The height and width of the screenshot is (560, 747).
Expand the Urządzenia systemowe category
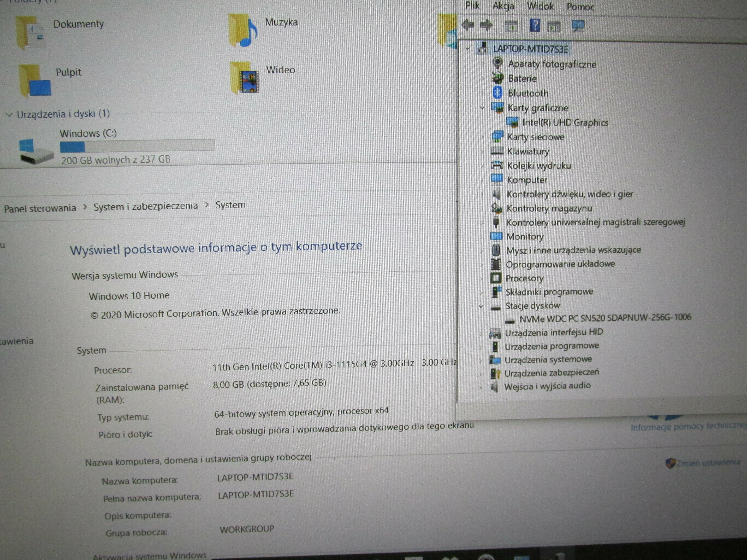coord(480,361)
